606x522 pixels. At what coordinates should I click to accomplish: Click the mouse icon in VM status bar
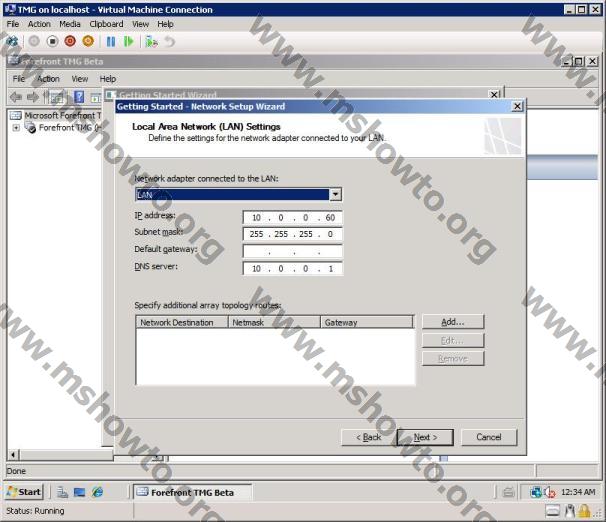(570, 511)
